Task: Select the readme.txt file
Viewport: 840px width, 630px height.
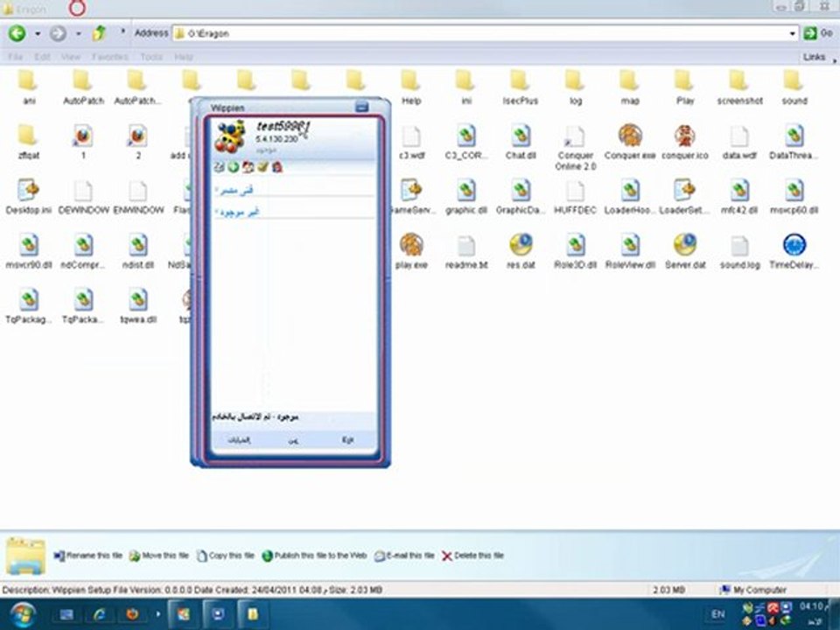Action: [x=466, y=251]
